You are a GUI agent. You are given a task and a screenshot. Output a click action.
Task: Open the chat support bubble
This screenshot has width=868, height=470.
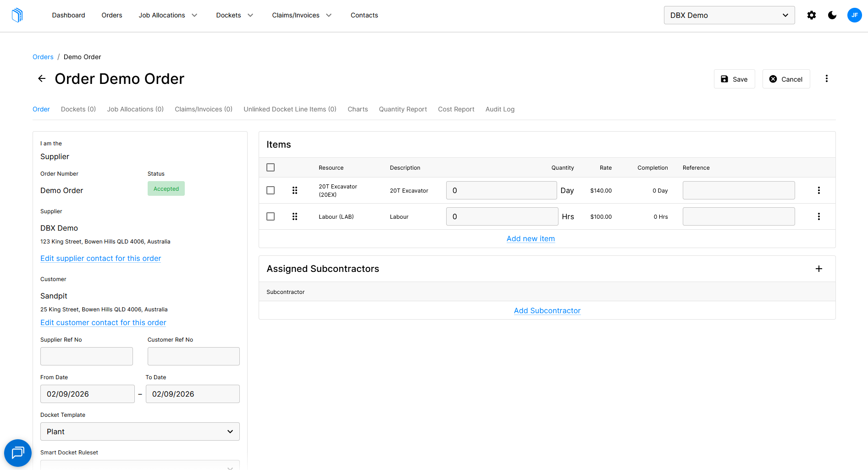[x=18, y=453]
